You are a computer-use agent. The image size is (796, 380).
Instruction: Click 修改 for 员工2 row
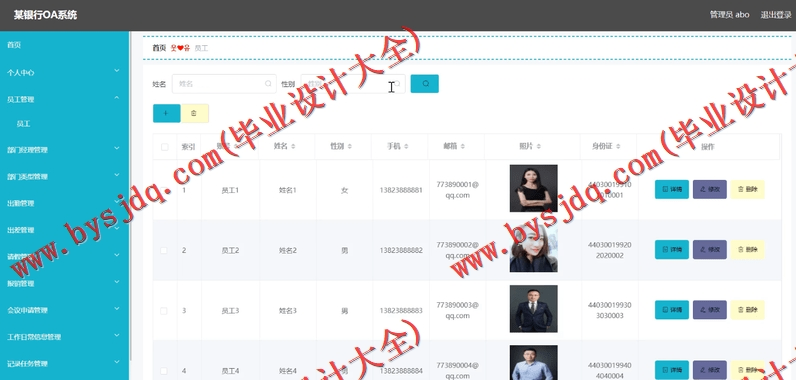click(x=710, y=250)
